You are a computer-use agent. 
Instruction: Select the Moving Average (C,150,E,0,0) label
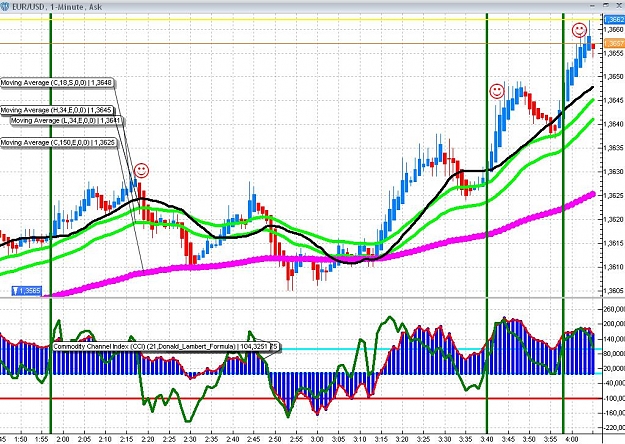click(58, 142)
